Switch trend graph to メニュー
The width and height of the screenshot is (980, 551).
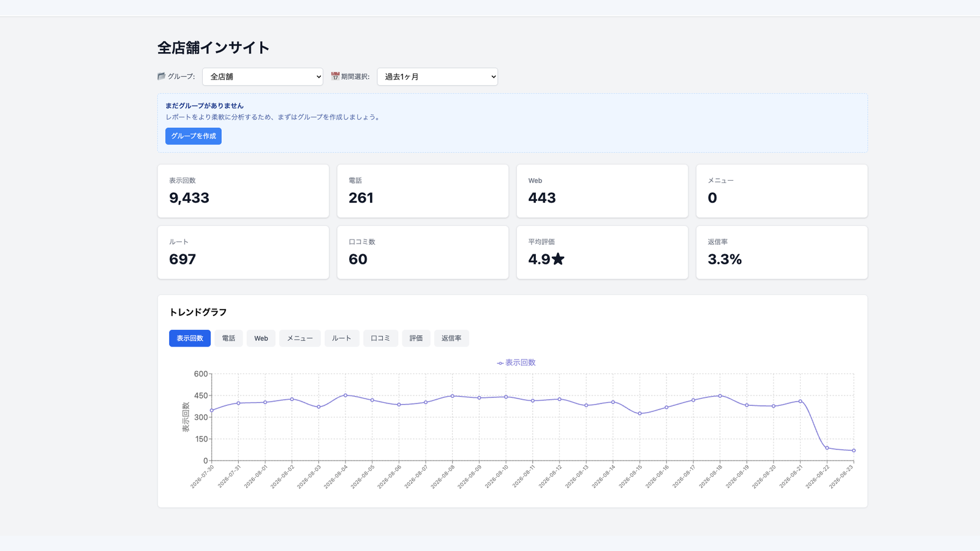click(300, 339)
